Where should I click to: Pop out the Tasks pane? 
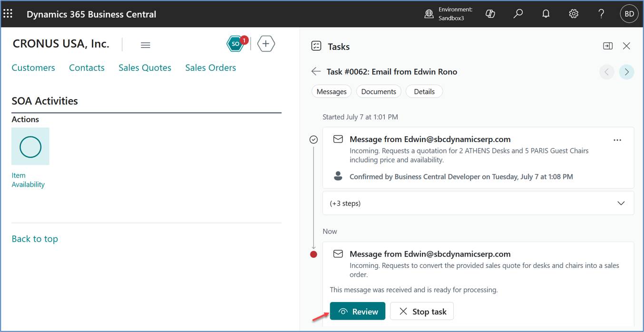(x=608, y=46)
